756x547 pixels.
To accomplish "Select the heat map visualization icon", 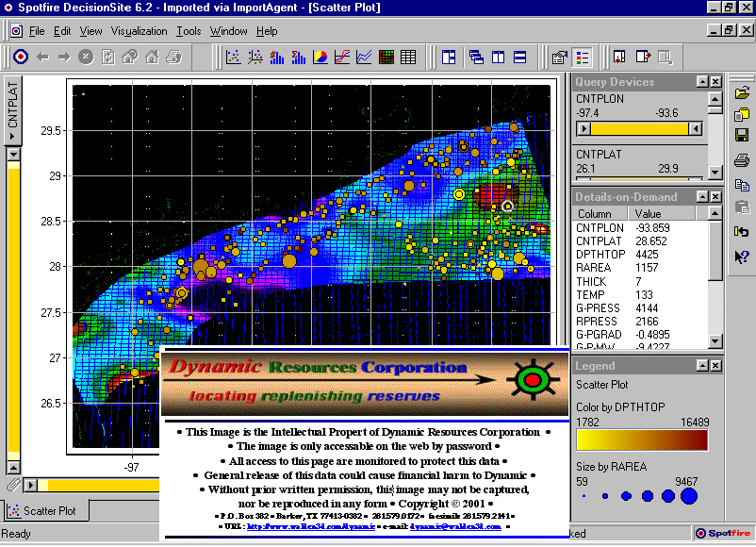I will (x=386, y=58).
